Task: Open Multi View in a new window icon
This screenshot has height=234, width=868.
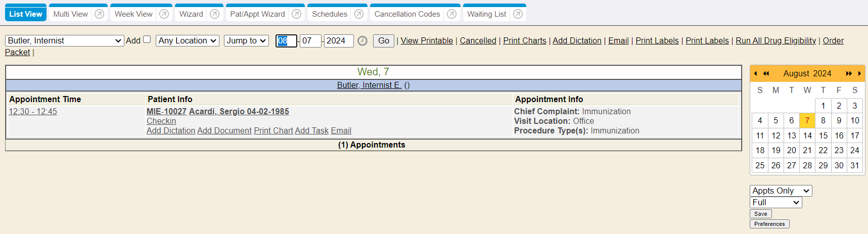Action: (100, 14)
